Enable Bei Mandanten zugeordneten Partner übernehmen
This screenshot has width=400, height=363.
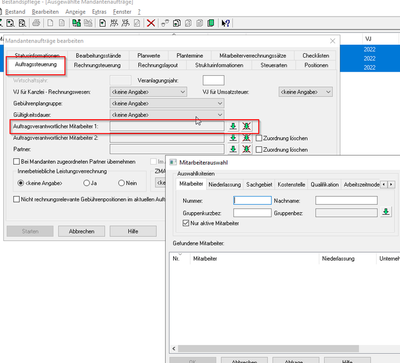point(16,162)
